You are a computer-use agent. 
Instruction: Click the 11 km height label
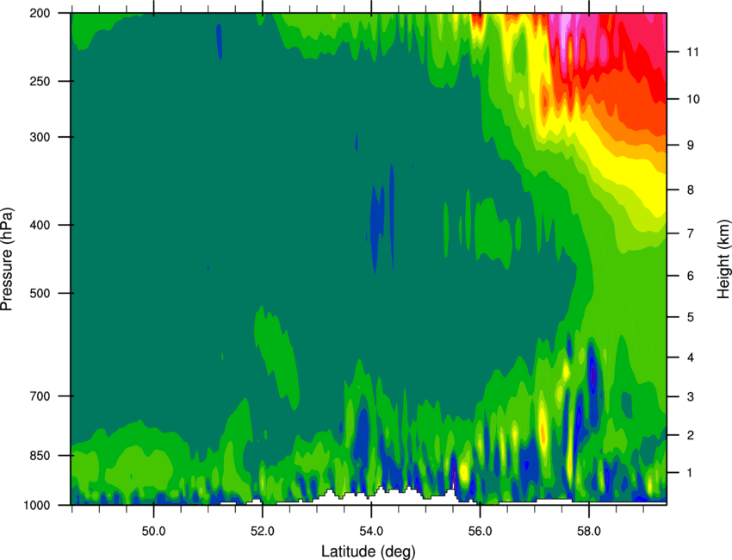point(692,52)
